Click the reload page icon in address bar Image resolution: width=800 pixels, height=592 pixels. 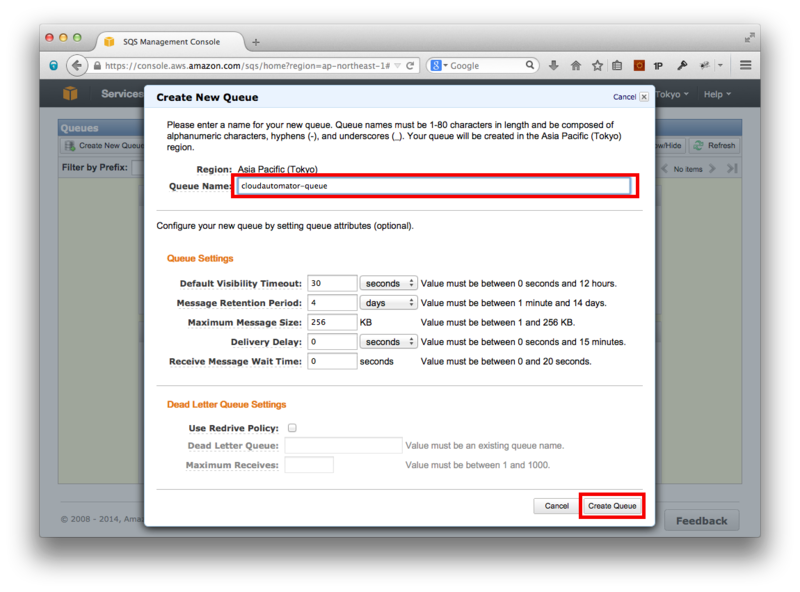tap(410, 65)
